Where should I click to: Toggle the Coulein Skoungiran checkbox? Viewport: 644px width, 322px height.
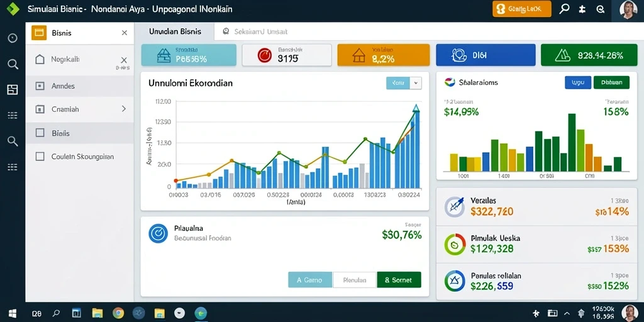tap(40, 157)
